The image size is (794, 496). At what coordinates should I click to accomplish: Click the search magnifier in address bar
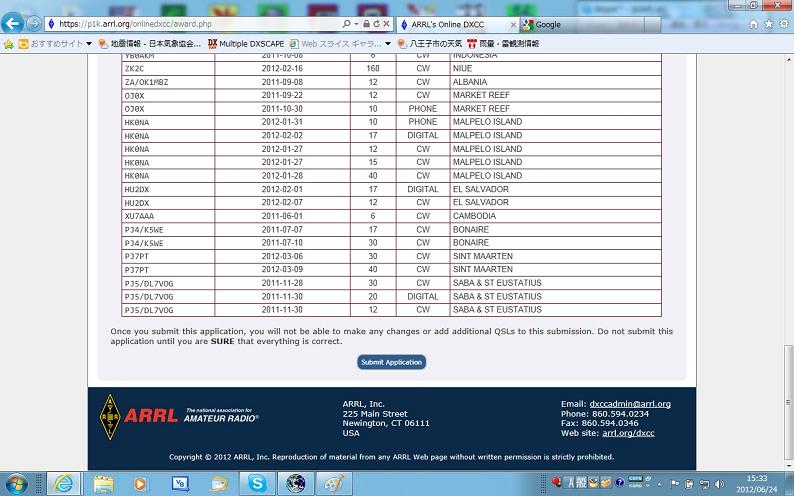[x=346, y=24]
